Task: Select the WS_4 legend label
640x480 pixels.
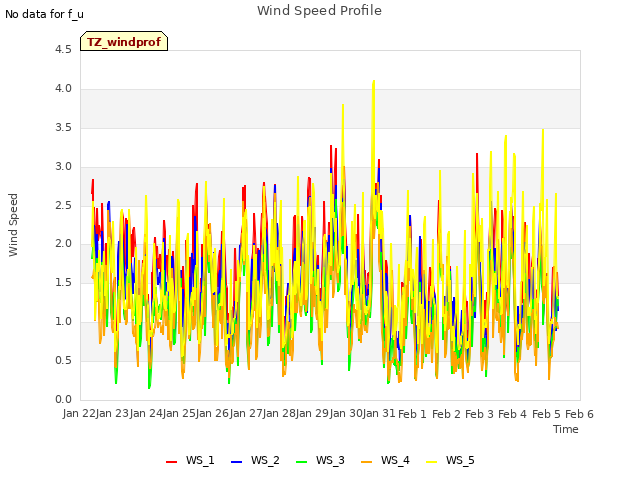Action: 395,460
